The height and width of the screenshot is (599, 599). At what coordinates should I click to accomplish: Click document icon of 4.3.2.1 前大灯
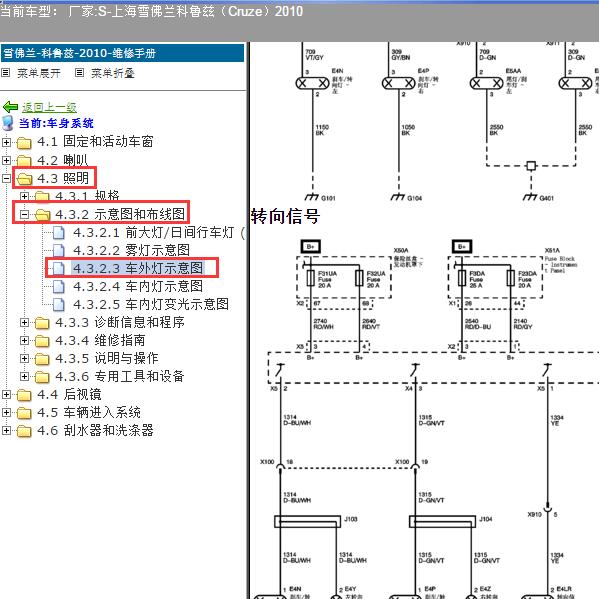(58, 232)
